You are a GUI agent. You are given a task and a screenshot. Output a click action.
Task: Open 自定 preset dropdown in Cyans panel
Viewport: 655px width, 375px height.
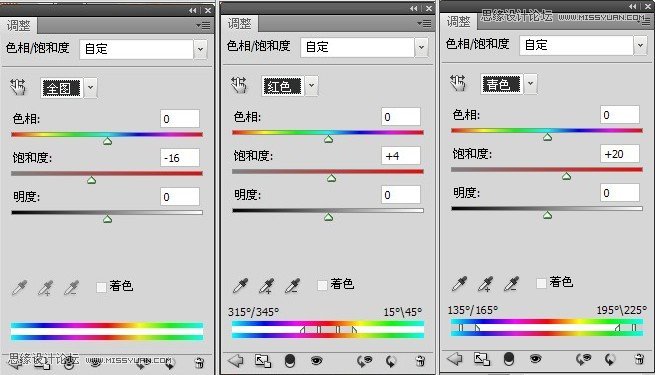click(x=640, y=45)
